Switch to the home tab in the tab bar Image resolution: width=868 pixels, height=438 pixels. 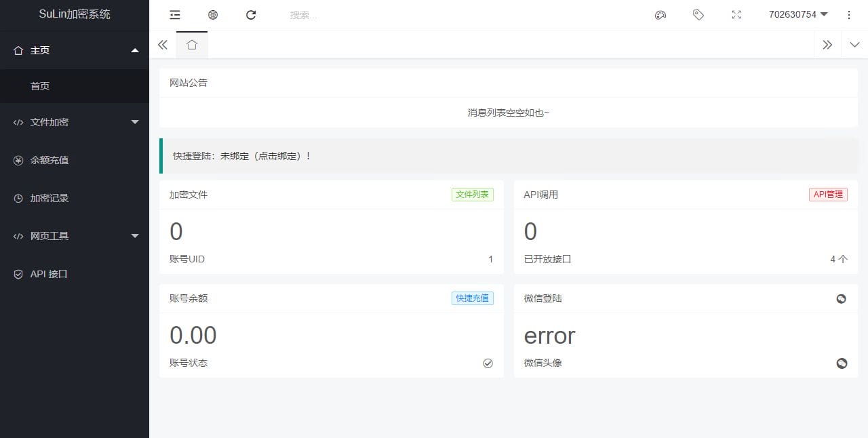click(192, 45)
